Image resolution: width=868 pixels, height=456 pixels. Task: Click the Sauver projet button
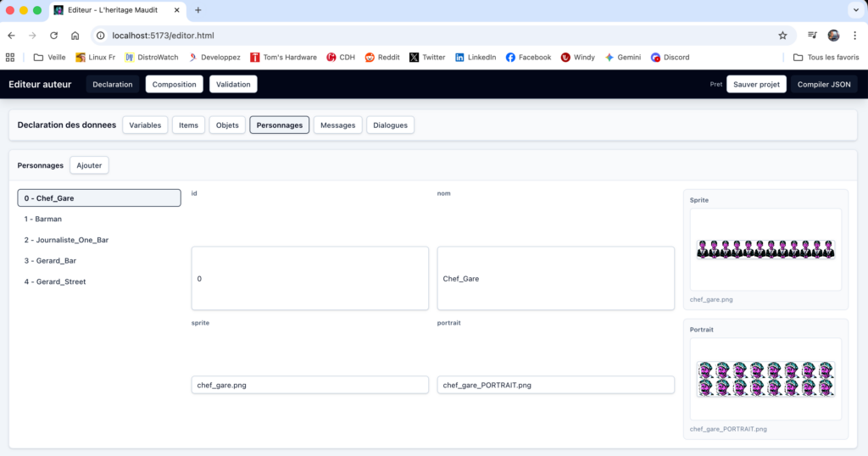(756, 84)
